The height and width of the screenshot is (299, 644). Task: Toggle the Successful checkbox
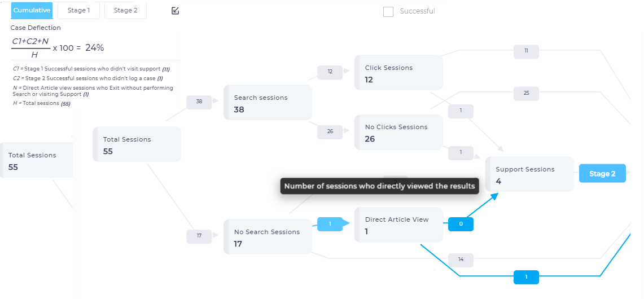pyautogui.click(x=388, y=12)
